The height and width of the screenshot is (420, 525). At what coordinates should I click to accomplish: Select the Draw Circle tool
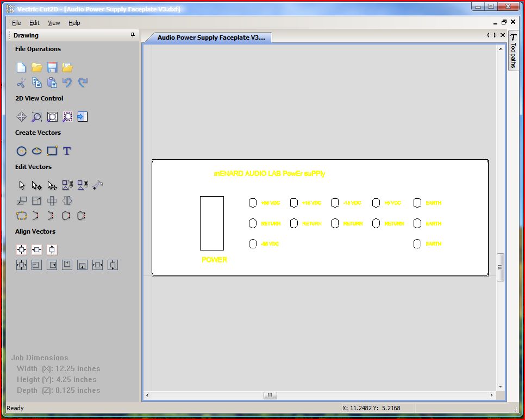[21, 151]
